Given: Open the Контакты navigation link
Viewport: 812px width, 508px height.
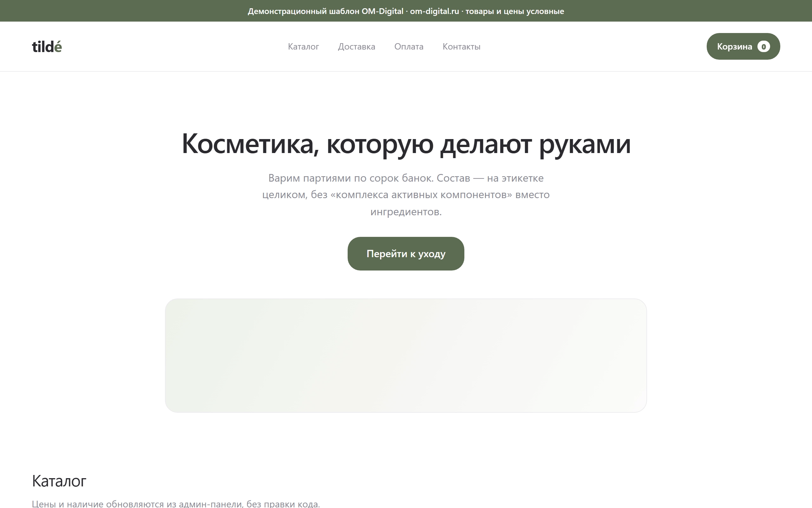Looking at the screenshot, I should pyautogui.click(x=462, y=46).
